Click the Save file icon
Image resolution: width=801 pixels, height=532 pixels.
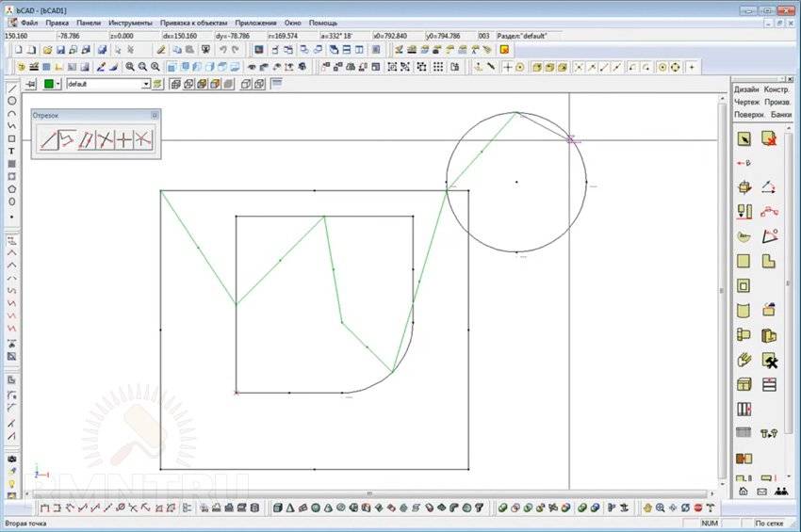pos(60,49)
